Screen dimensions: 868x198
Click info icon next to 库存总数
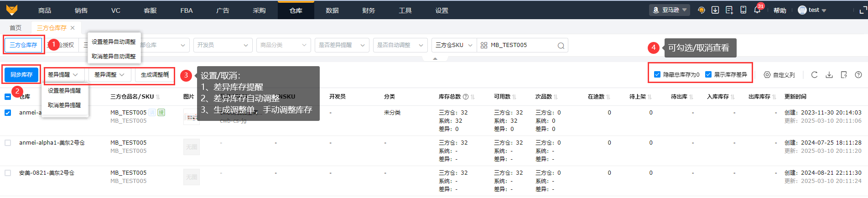[x=466, y=97]
